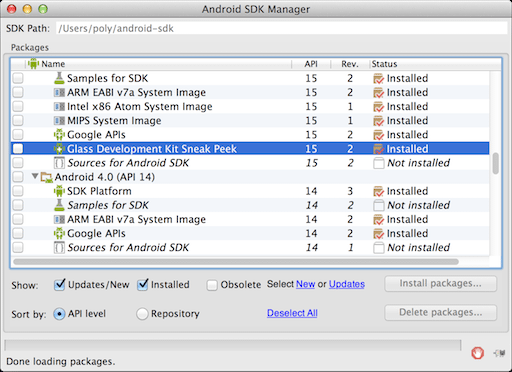
Task: Click the not installed status icon for Samples for SDK API 14
Action: click(x=379, y=205)
